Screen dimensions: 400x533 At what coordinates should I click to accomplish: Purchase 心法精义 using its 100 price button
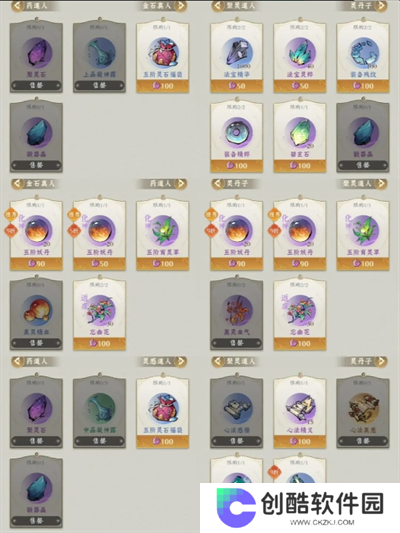coord(300,441)
